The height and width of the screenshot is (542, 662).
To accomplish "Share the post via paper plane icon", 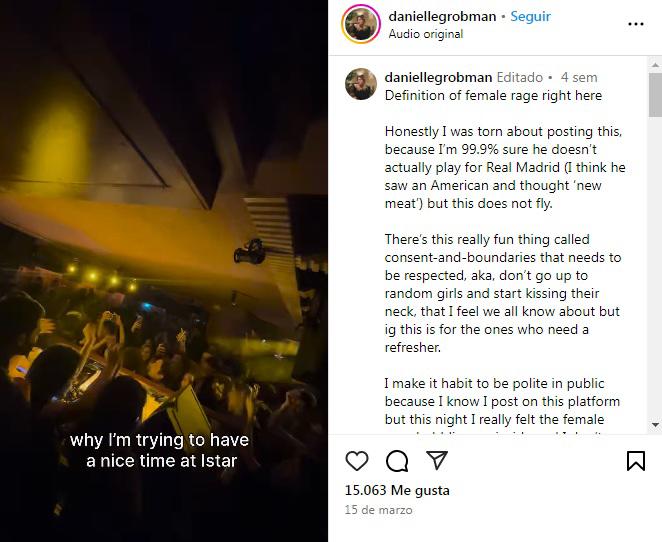I will click(x=437, y=460).
